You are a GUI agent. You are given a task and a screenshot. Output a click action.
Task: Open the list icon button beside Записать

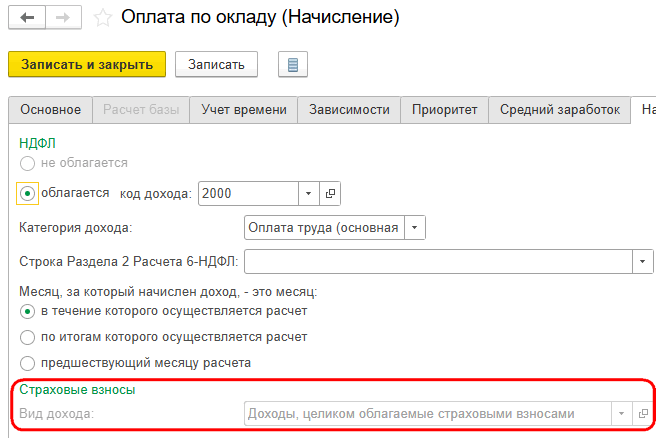(293, 64)
